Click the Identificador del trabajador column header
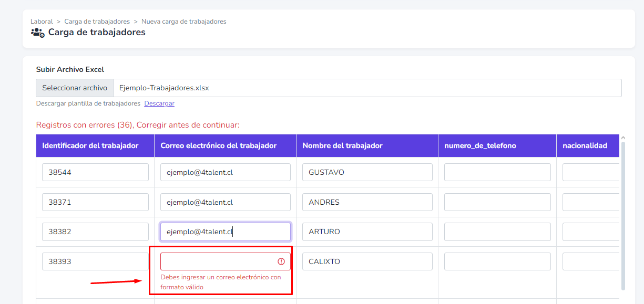 [x=95, y=145]
